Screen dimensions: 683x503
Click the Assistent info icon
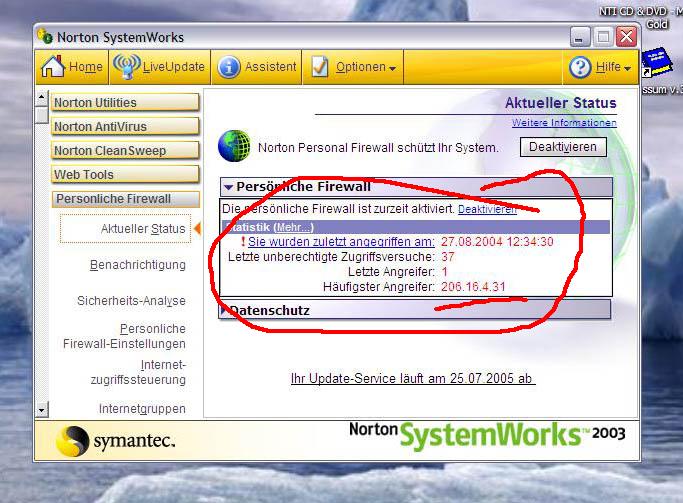(x=229, y=68)
